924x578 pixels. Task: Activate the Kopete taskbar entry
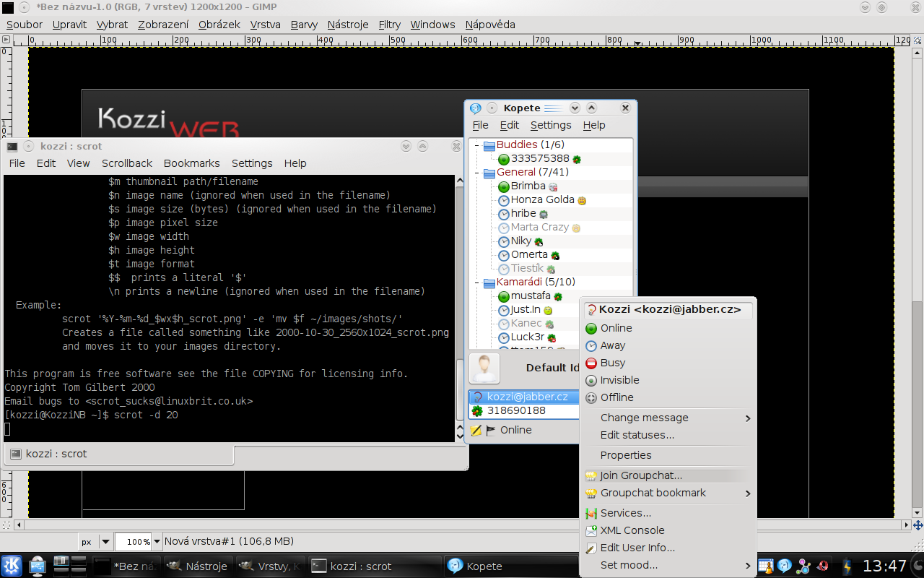[510, 566]
